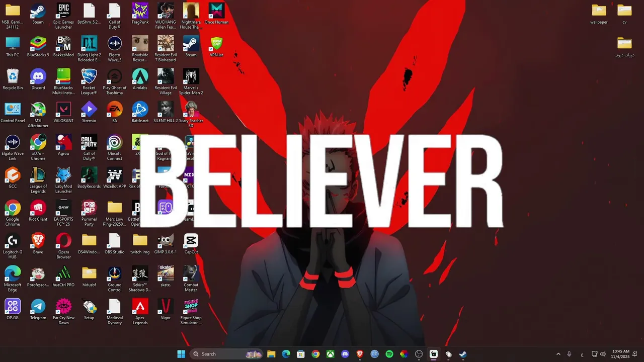Open the Discord desktop shortcut
The image size is (644, 362).
coord(38,79)
